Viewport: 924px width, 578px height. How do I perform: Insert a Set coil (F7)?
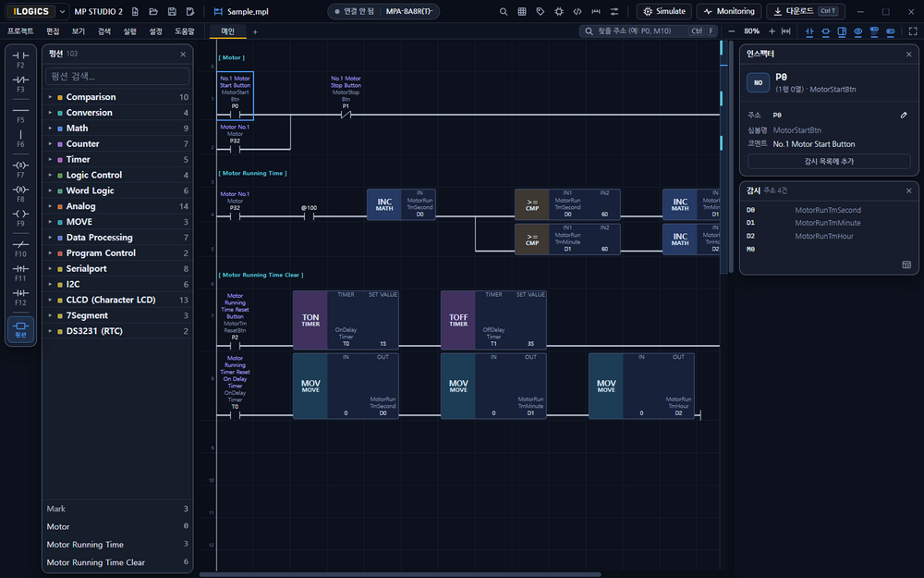point(20,168)
